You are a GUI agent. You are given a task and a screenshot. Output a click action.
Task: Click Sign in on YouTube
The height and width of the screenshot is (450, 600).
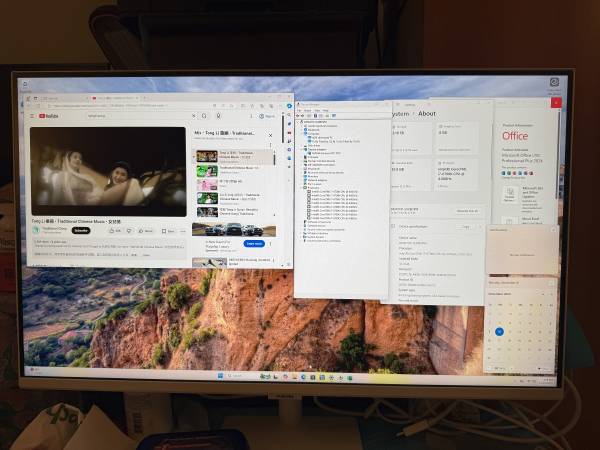(267, 116)
